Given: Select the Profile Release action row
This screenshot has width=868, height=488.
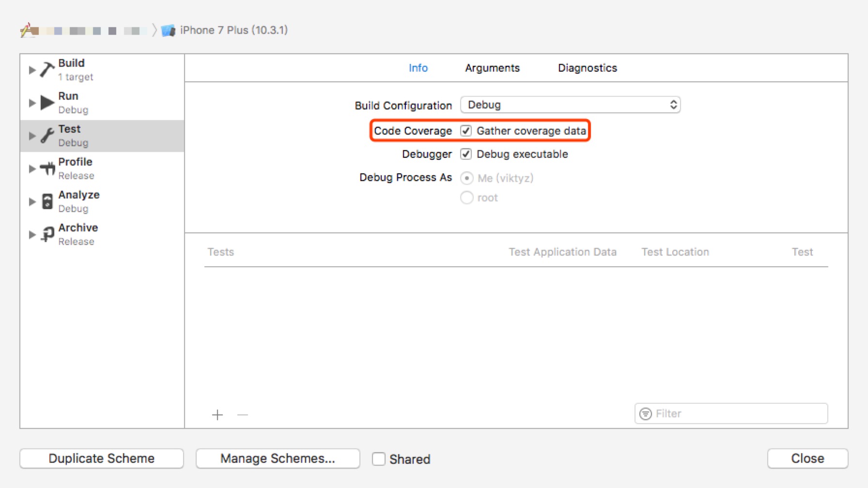Looking at the screenshot, I should [x=102, y=169].
